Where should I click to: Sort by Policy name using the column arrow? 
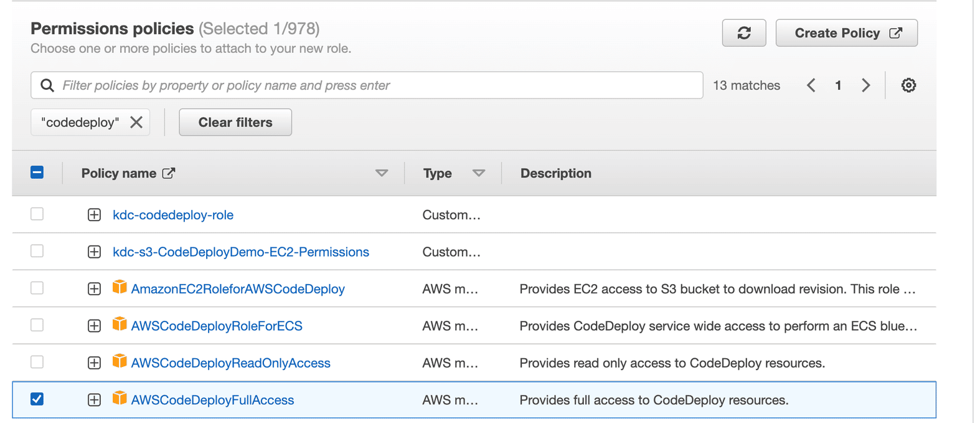[382, 173]
